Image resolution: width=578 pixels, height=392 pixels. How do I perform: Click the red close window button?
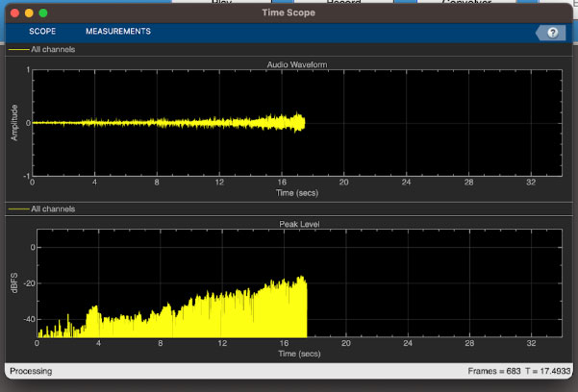point(13,13)
